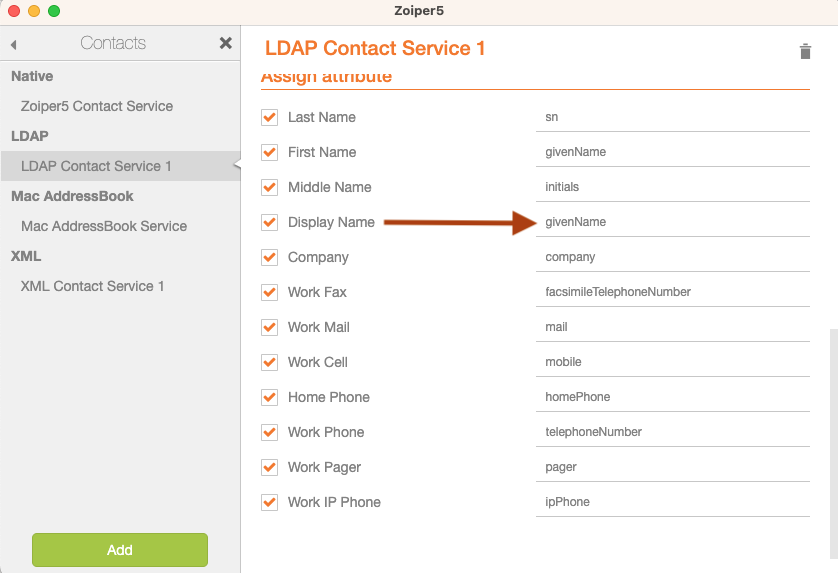
Task: Go back using the Contacts back arrow
Action: [x=14, y=45]
